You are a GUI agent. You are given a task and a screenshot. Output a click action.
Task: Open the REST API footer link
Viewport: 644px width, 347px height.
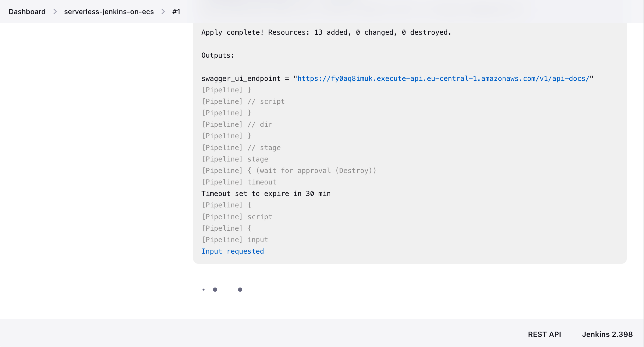[x=544, y=334]
